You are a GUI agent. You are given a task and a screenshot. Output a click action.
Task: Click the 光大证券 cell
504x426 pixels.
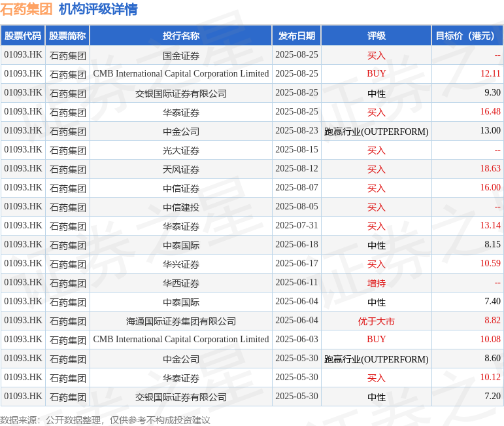181,151
